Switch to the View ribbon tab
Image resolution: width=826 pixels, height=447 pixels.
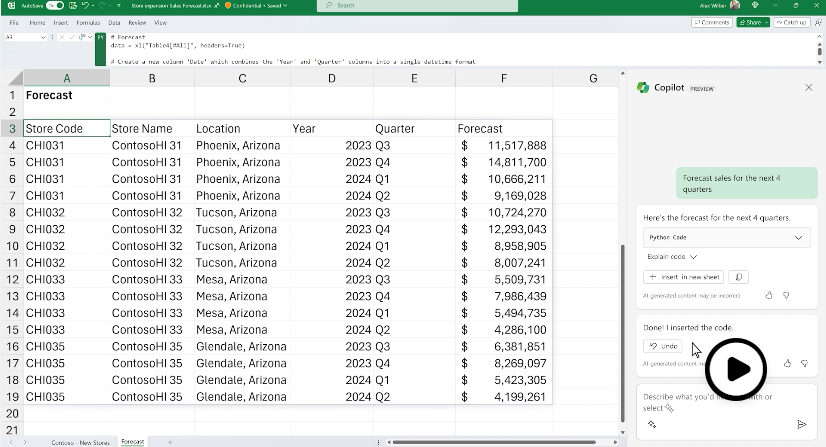coord(160,23)
